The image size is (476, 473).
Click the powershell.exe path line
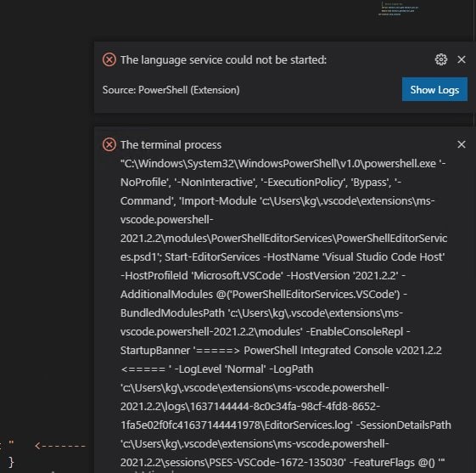[283, 164]
